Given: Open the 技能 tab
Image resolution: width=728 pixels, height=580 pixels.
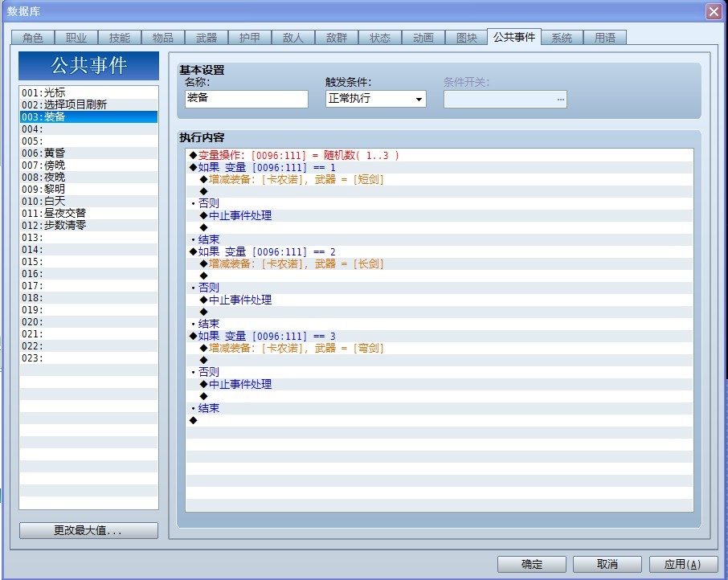Looking at the screenshot, I should point(119,38).
